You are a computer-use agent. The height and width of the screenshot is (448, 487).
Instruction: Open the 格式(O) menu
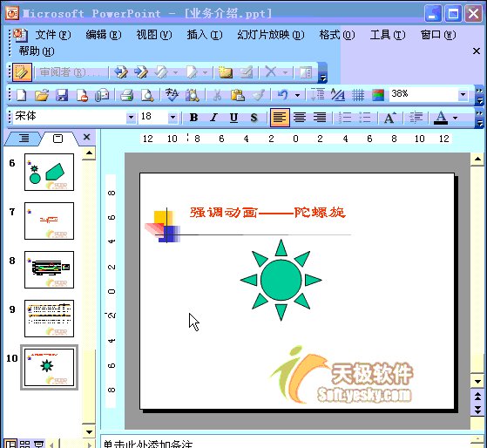(x=337, y=35)
